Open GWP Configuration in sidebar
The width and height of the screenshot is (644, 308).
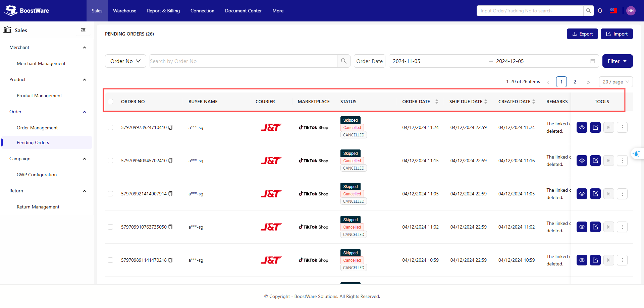click(37, 175)
